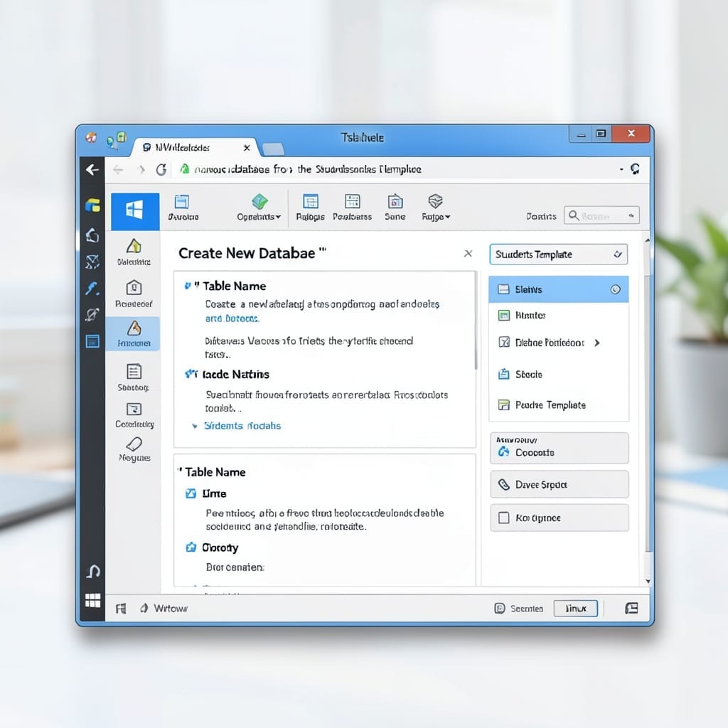Viewport: 728px width, 728px height.
Task: Select the highlighted Fnraoinen navigation item
Action: [x=134, y=334]
